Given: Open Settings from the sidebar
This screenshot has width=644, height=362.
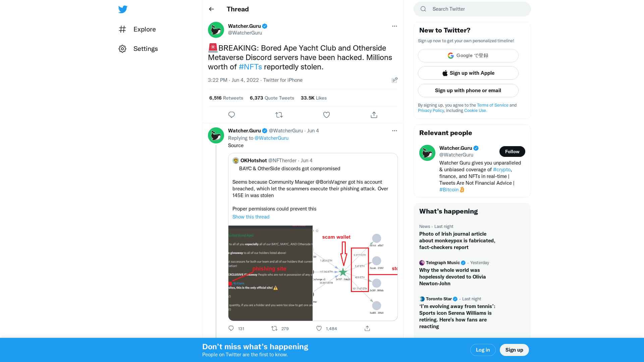Looking at the screenshot, I should tap(146, 49).
